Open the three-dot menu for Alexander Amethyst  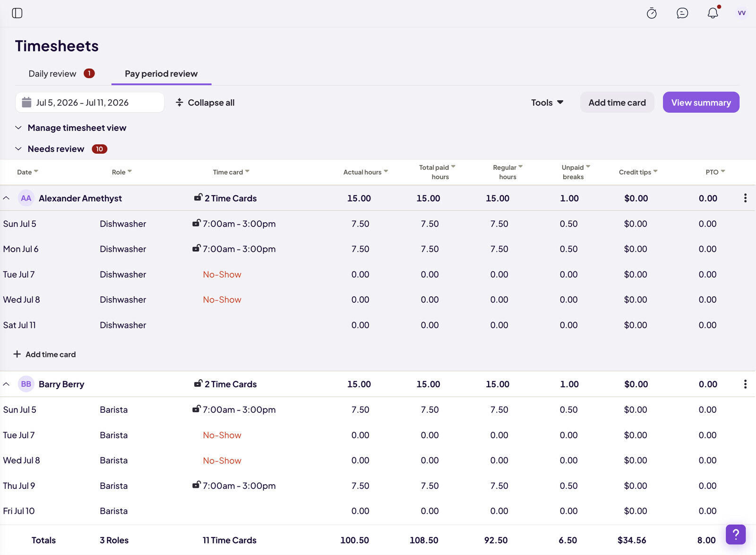coord(745,198)
